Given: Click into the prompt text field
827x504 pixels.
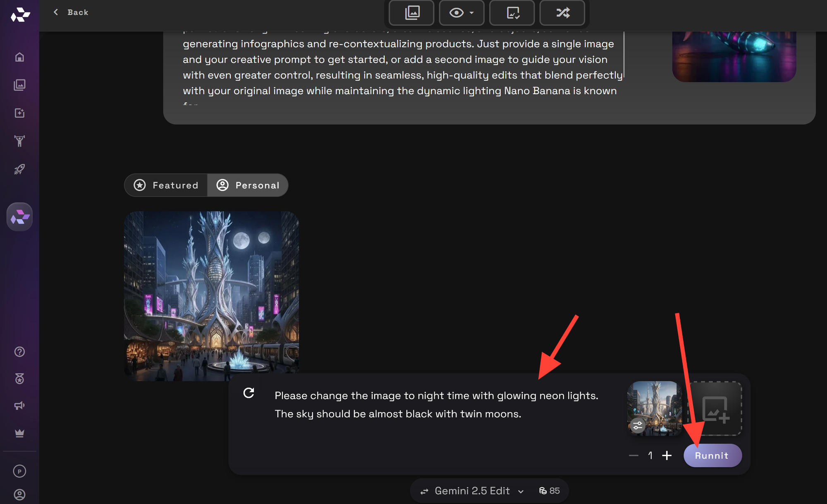Looking at the screenshot, I should [436, 405].
